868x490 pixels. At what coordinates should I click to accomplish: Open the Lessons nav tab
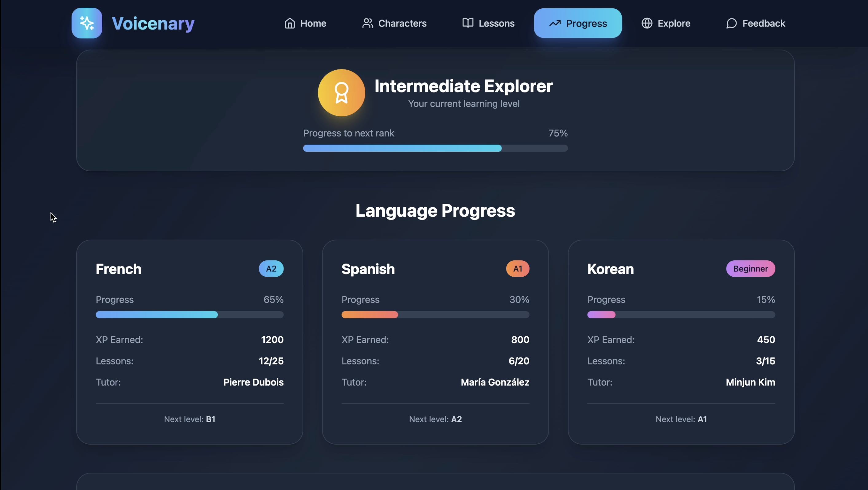pos(488,23)
